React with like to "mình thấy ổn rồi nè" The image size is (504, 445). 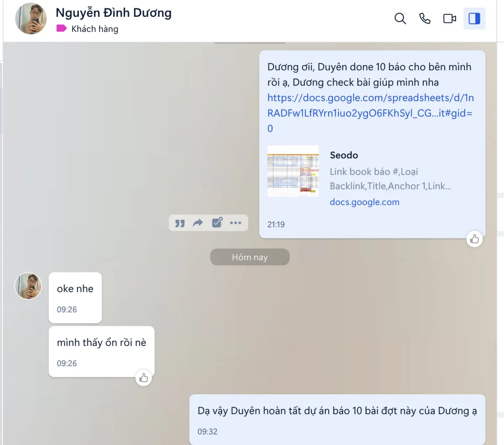pyautogui.click(x=144, y=378)
